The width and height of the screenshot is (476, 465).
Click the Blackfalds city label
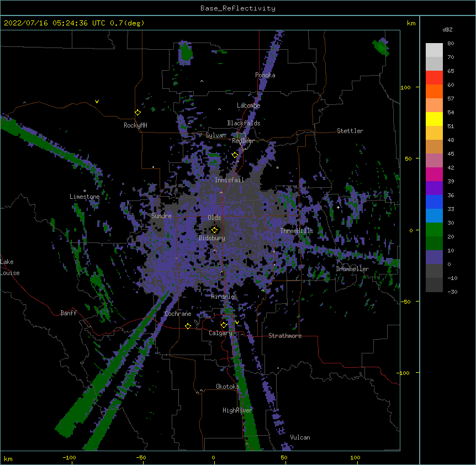click(244, 123)
